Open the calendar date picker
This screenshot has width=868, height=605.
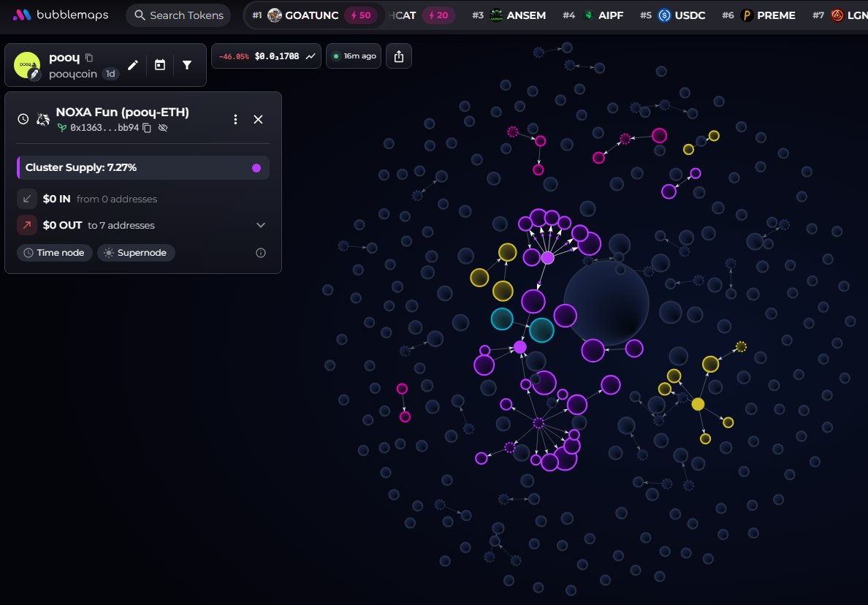(x=160, y=65)
